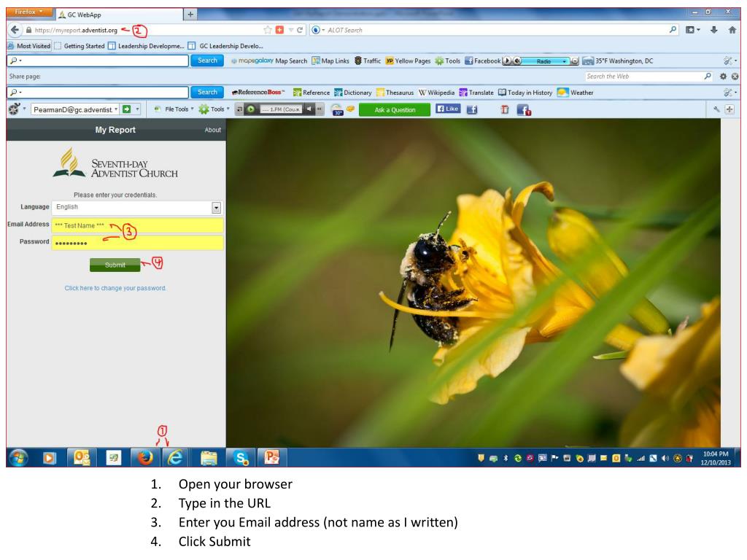747x560 pixels.
Task: Open Translate toolbar shortcut
Action: (x=476, y=93)
